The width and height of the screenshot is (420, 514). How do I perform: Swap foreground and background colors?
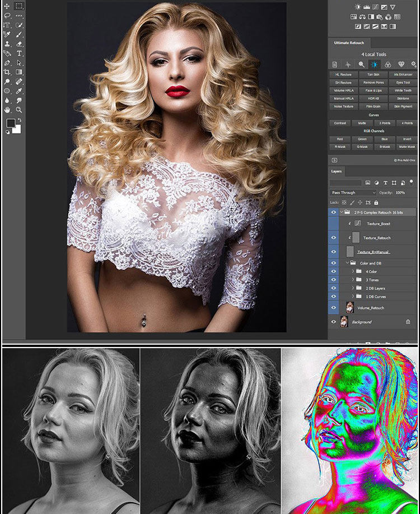point(20,121)
